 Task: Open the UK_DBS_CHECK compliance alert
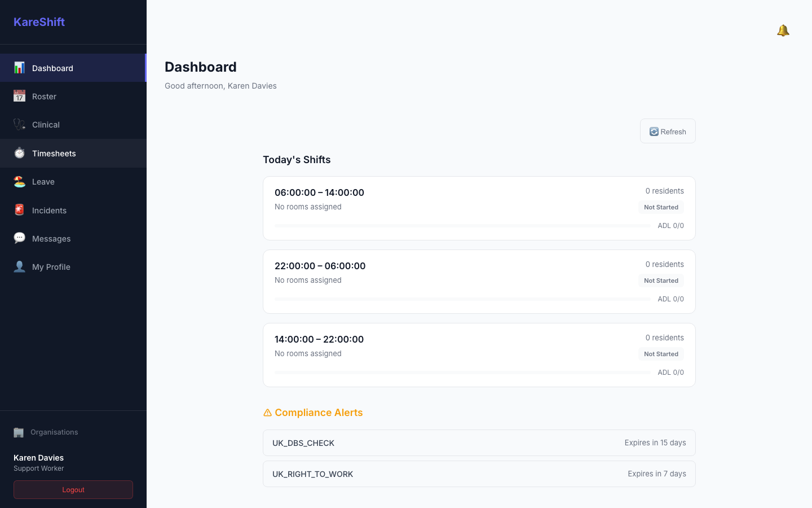[479, 443]
